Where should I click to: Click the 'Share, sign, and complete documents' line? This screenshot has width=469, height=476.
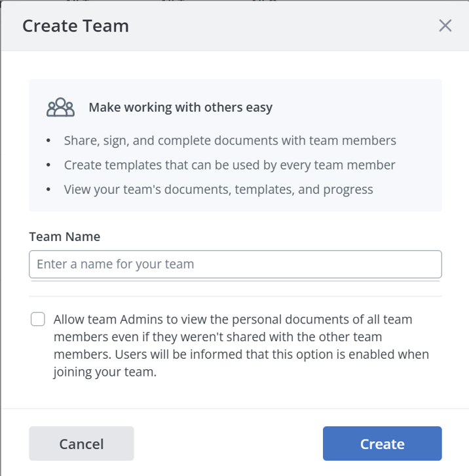click(230, 141)
